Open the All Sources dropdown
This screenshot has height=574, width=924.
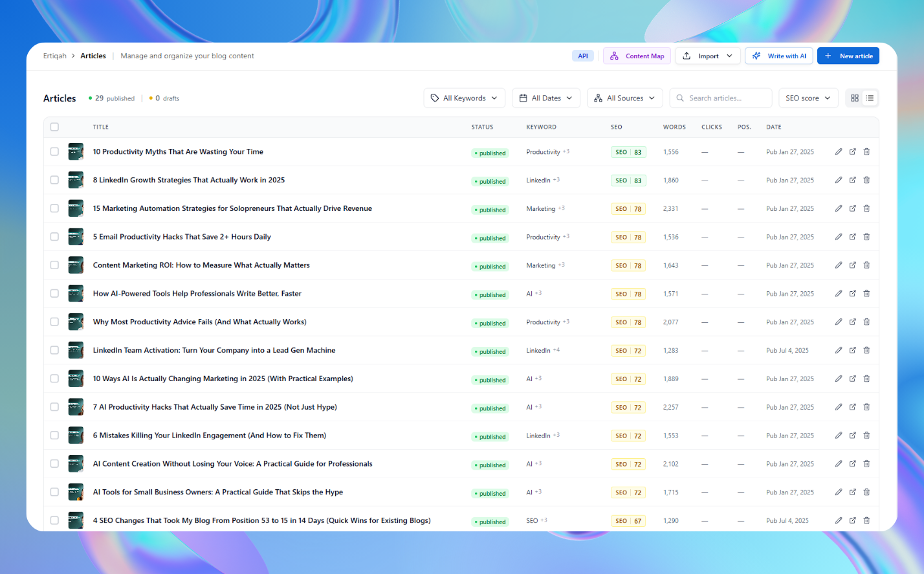(624, 98)
